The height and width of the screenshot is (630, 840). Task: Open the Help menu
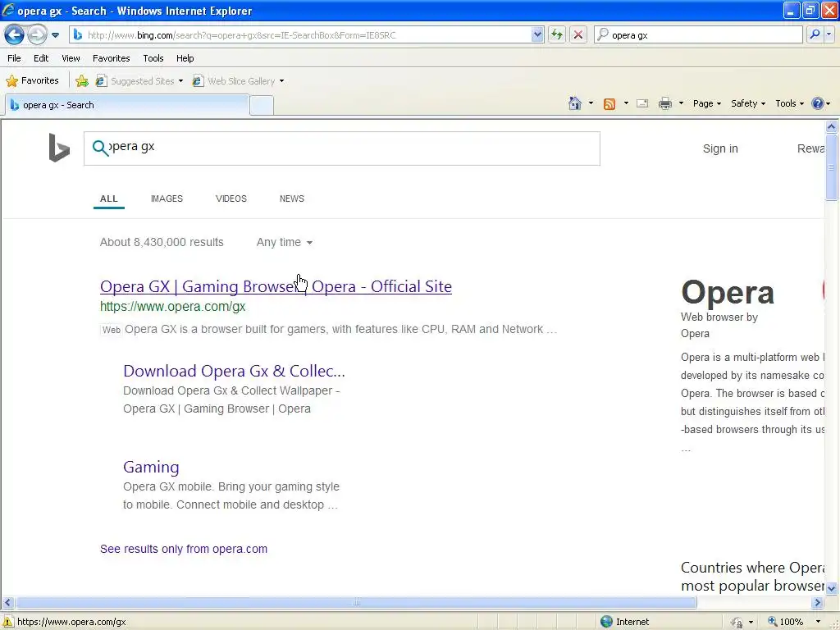pos(185,58)
